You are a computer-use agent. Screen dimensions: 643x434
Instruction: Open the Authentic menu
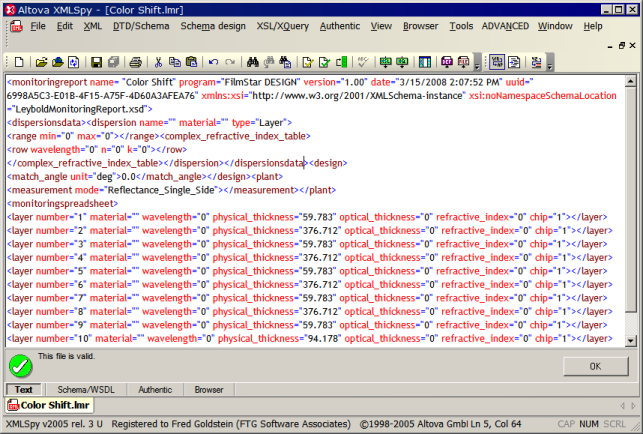coord(340,26)
